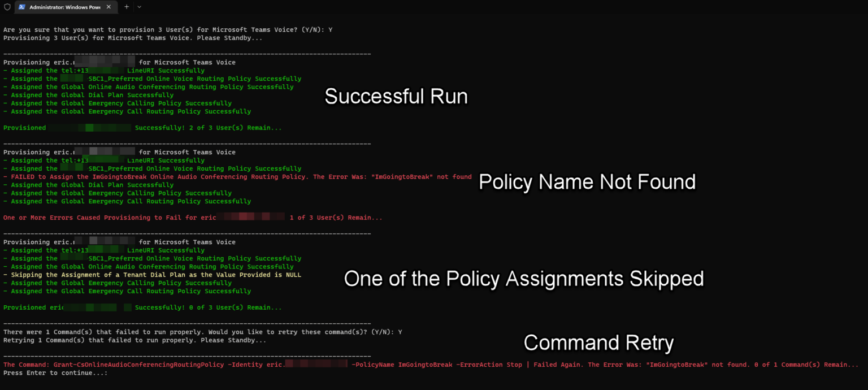Close the Administrator: Windows PowerShell tab
This screenshot has height=390, width=868.
pyautogui.click(x=109, y=7)
